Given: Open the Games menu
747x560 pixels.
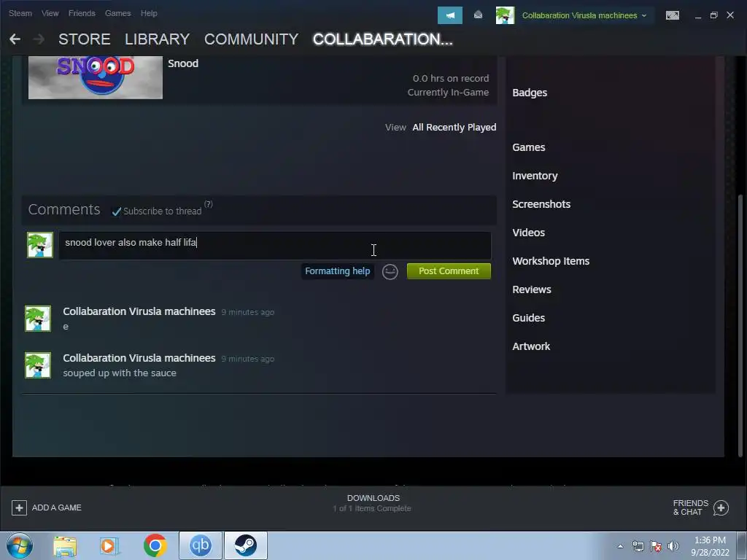Looking at the screenshot, I should click(x=117, y=13).
